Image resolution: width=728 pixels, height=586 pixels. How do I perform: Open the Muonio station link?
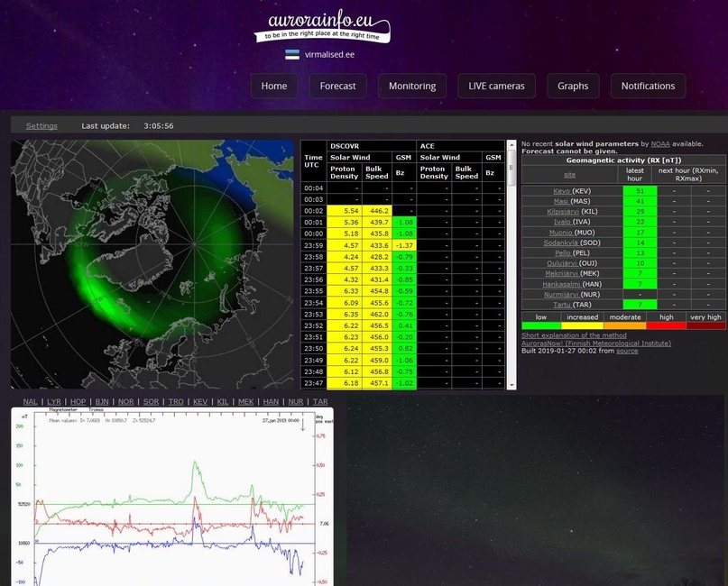[561, 233]
